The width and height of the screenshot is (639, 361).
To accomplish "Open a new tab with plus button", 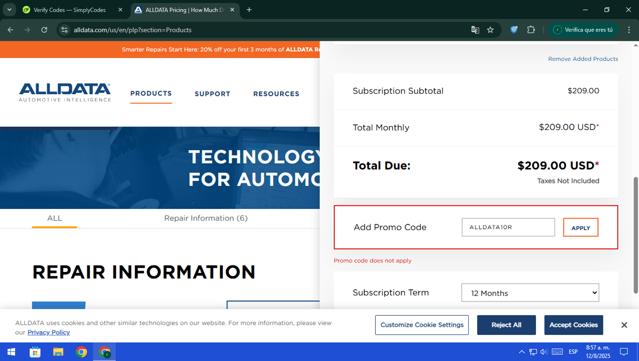I will [x=249, y=10].
